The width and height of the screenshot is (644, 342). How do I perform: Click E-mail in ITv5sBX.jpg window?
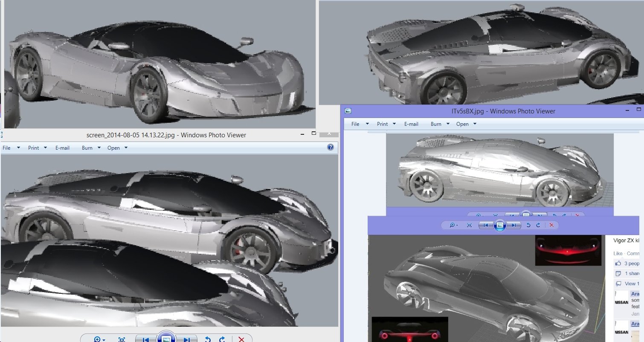(411, 124)
